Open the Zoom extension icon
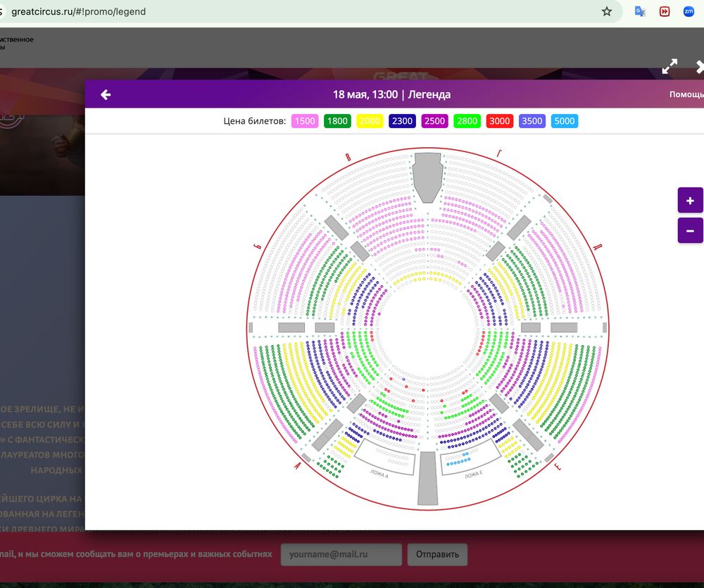Image resolution: width=704 pixels, height=588 pixels. (689, 11)
